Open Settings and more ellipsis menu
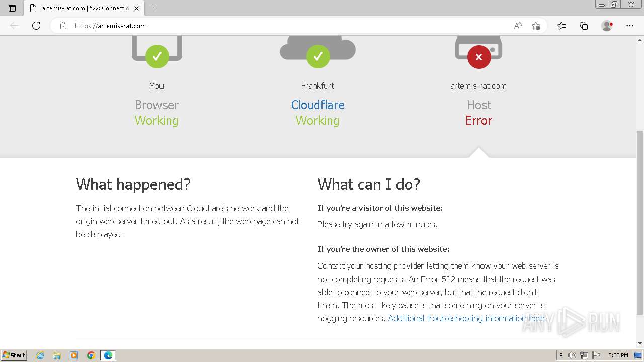Screen dimensions: 644x362 click(630, 26)
